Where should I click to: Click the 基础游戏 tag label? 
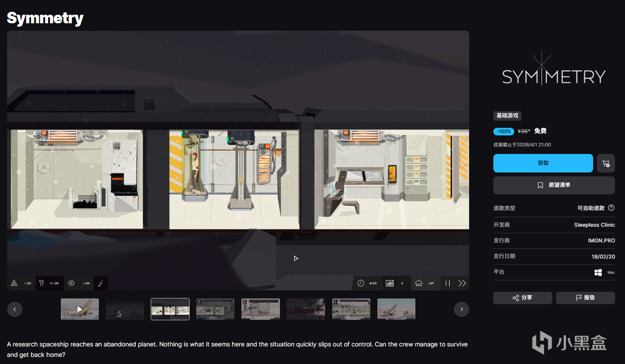pos(508,115)
